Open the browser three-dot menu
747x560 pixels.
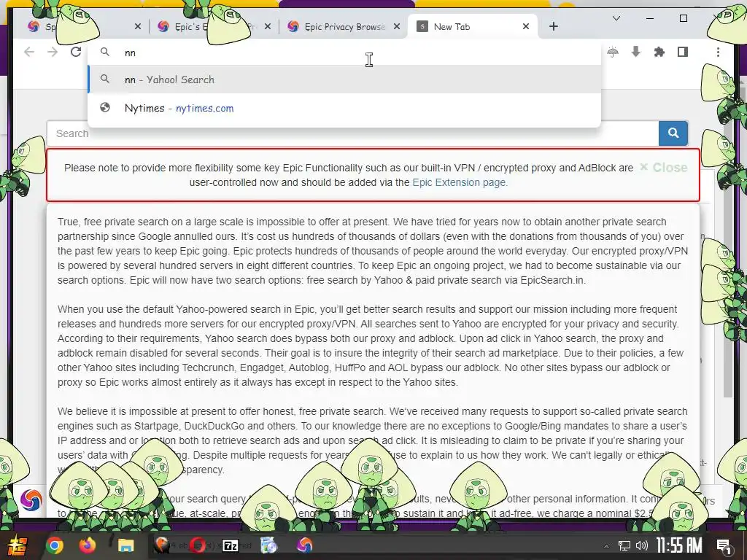[x=718, y=52]
